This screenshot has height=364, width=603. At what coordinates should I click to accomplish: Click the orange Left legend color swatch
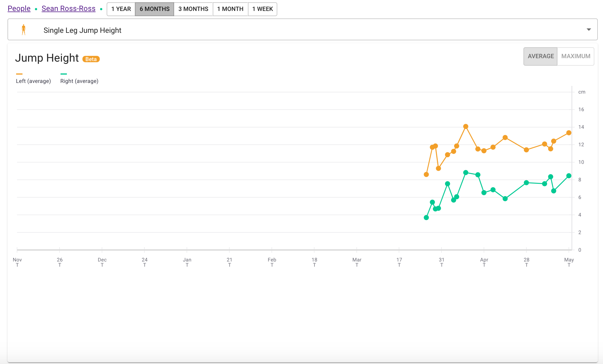[19, 74]
